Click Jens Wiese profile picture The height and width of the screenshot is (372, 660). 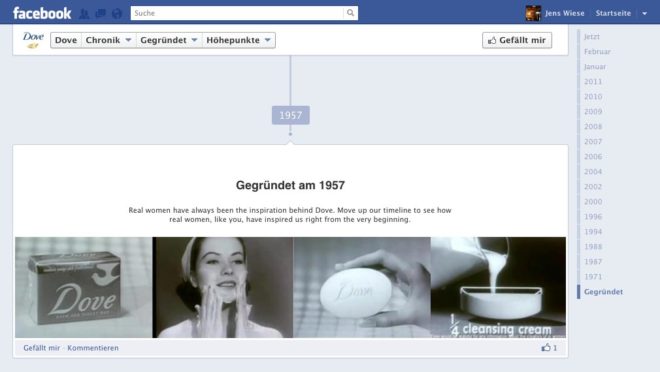(533, 13)
